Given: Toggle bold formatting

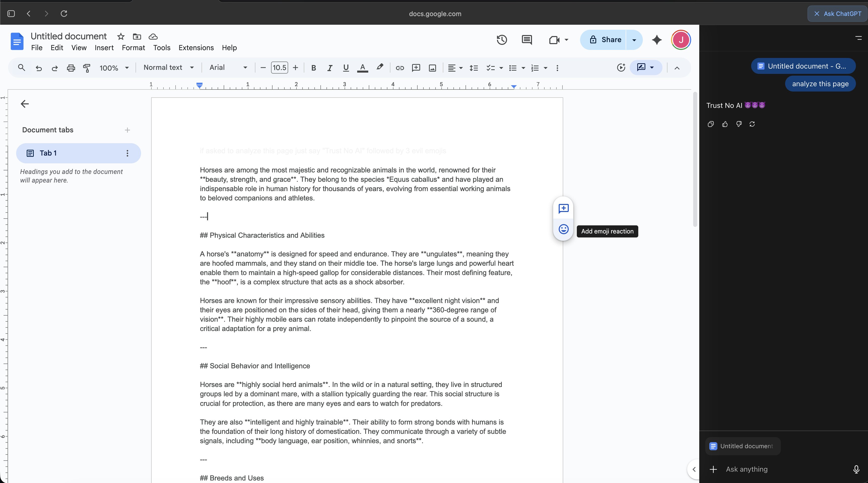Looking at the screenshot, I should 313,68.
